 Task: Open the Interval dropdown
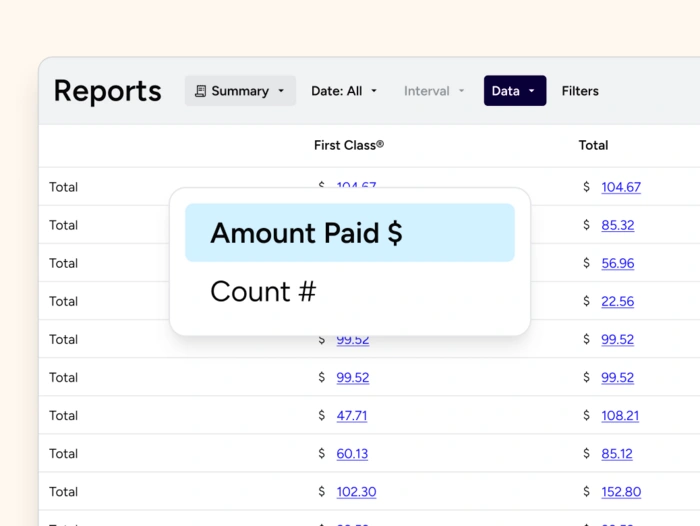pyautogui.click(x=434, y=91)
